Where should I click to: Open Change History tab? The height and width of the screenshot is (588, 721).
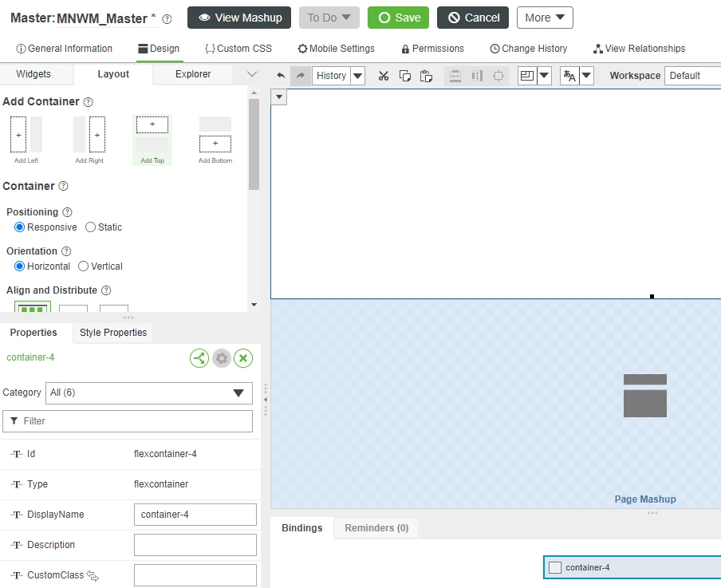[x=528, y=49]
